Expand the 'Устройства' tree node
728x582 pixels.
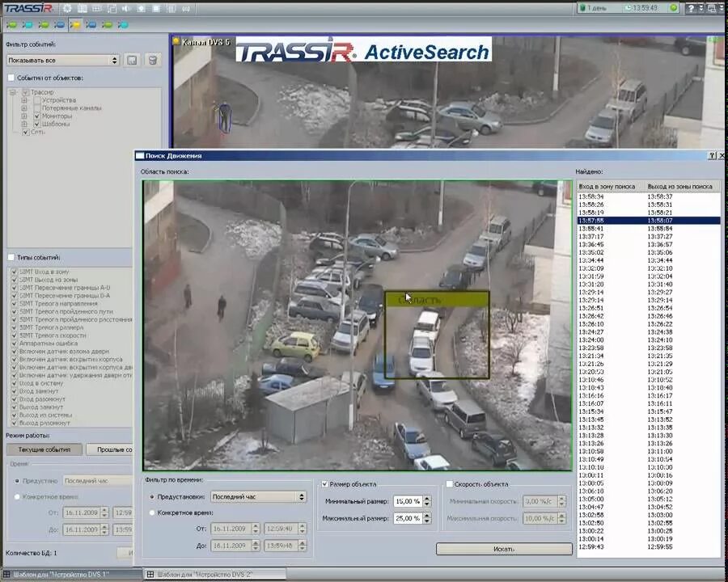coord(24,100)
